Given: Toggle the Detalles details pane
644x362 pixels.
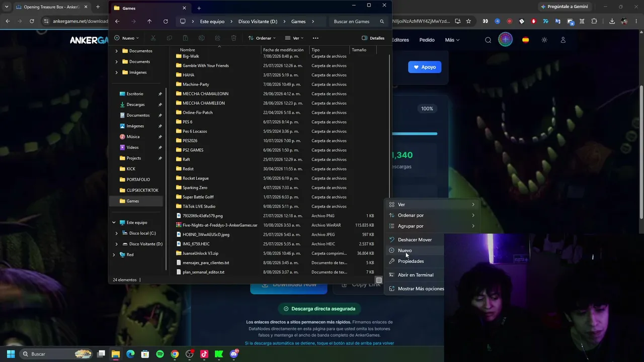Looking at the screenshot, I should click(x=373, y=38).
